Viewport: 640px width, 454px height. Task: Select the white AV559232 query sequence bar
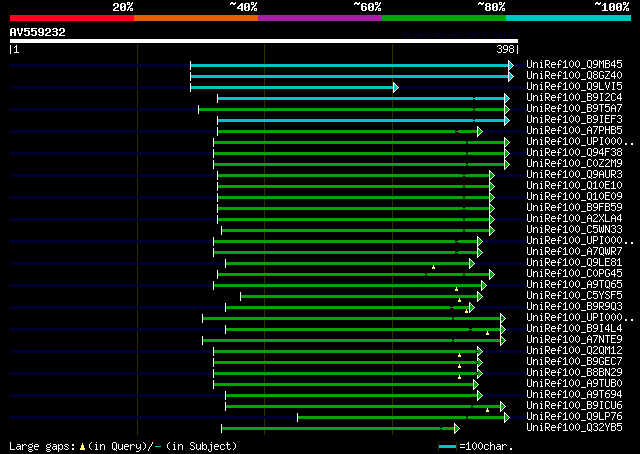(x=264, y=41)
